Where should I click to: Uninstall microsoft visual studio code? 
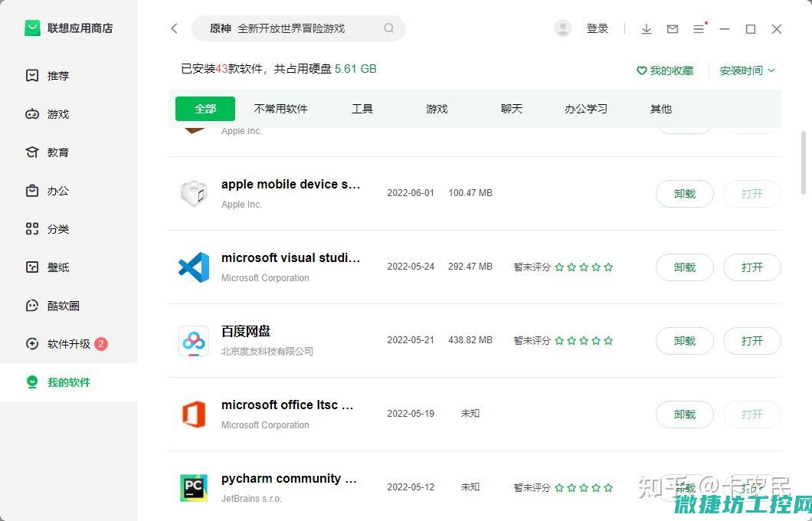pos(685,267)
